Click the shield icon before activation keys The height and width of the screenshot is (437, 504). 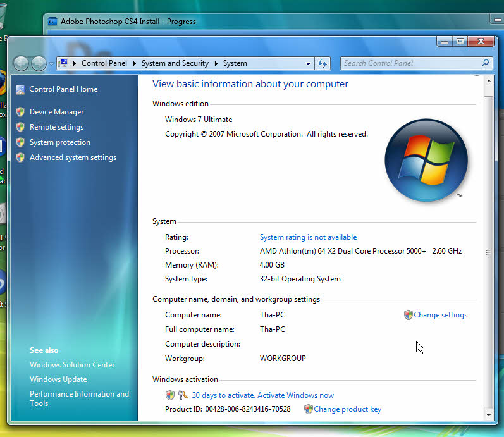click(170, 395)
